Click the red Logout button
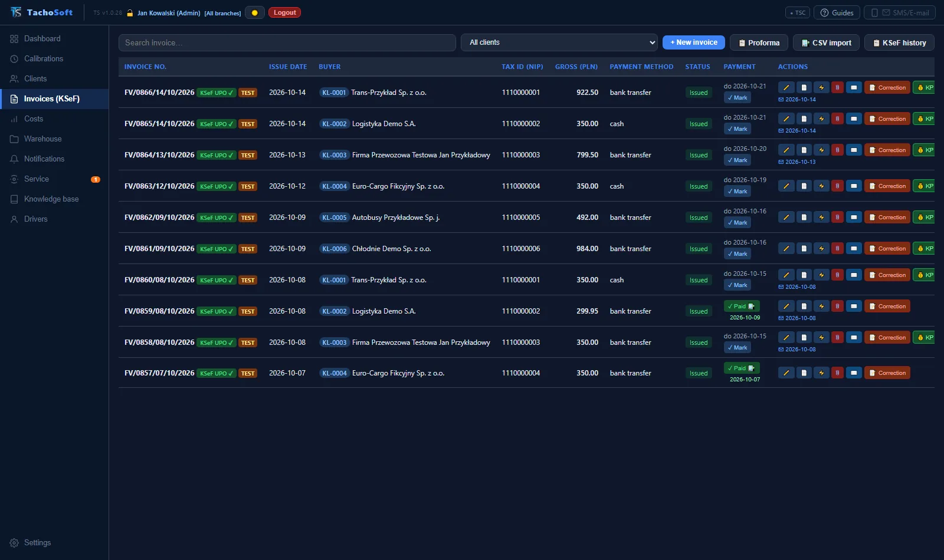This screenshot has height=560, width=944. tap(284, 12)
